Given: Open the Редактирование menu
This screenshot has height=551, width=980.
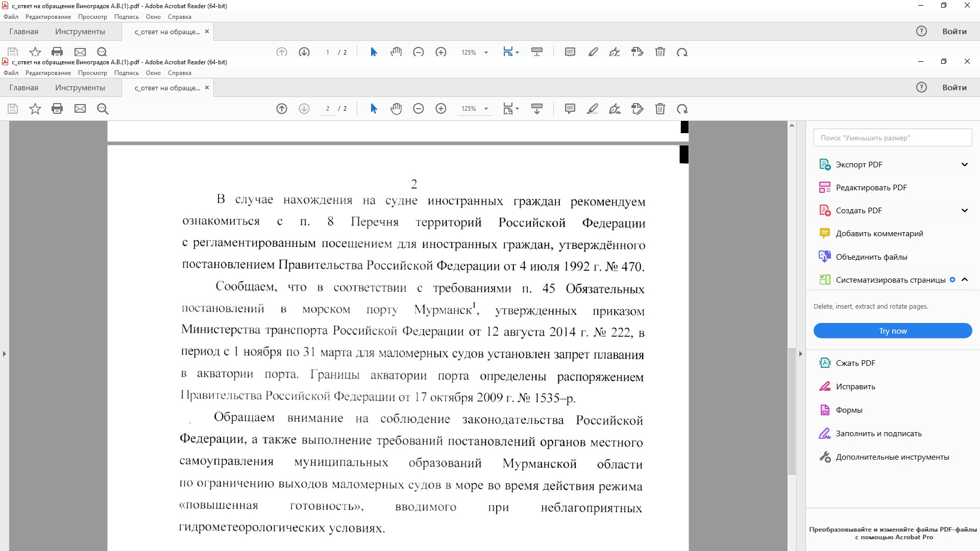Looking at the screenshot, I should point(48,73).
